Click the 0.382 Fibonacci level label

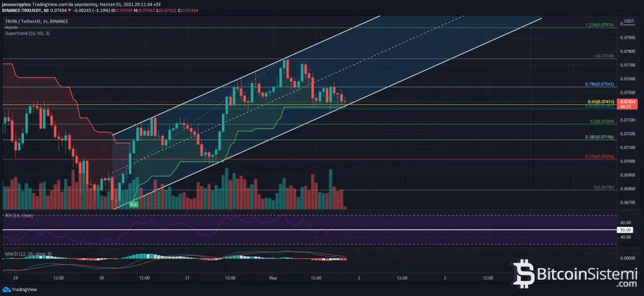598,136
